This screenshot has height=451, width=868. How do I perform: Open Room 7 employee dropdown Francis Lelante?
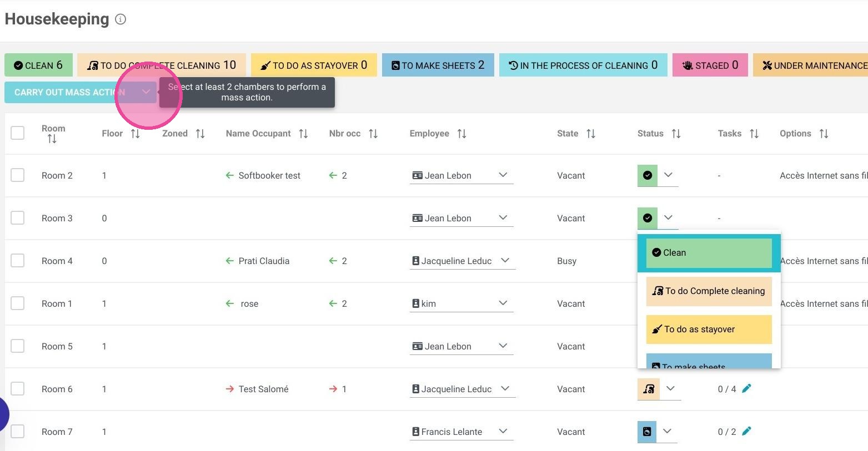(x=461, y=432)
